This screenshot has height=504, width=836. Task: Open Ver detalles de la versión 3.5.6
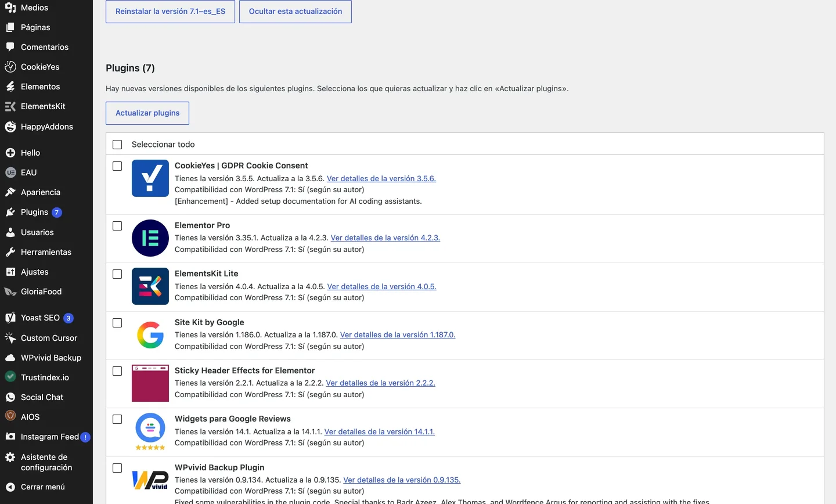tap(381, 179)
